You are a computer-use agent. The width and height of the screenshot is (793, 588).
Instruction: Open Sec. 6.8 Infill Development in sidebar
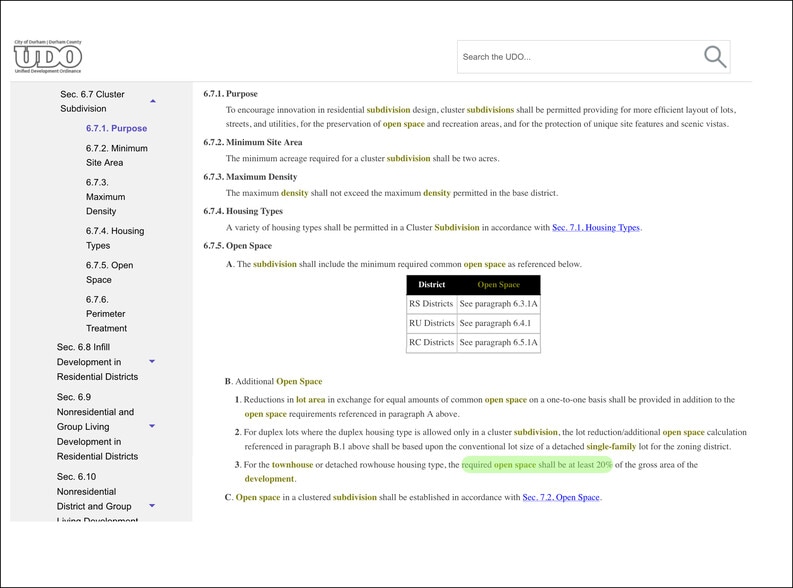[97, 361]
